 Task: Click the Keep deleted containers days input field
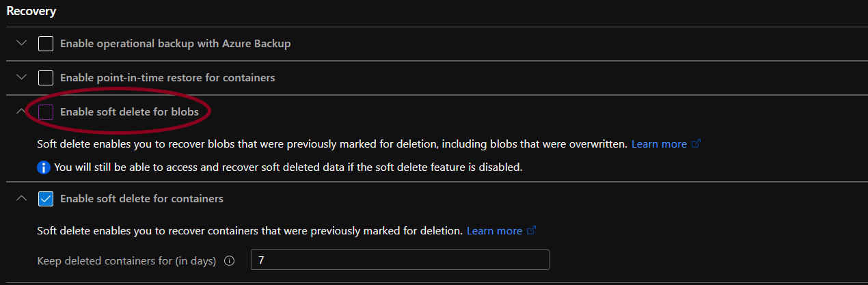point(400,260)
